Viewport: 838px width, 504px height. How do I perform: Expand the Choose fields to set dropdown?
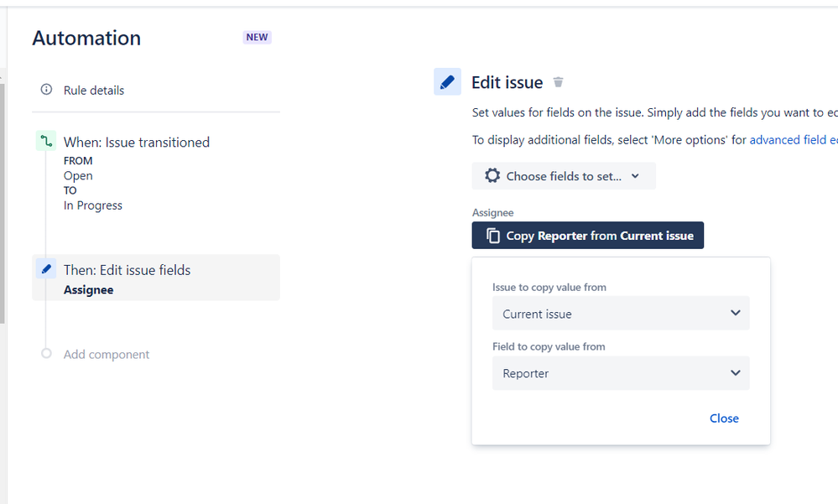pos(564,176)
